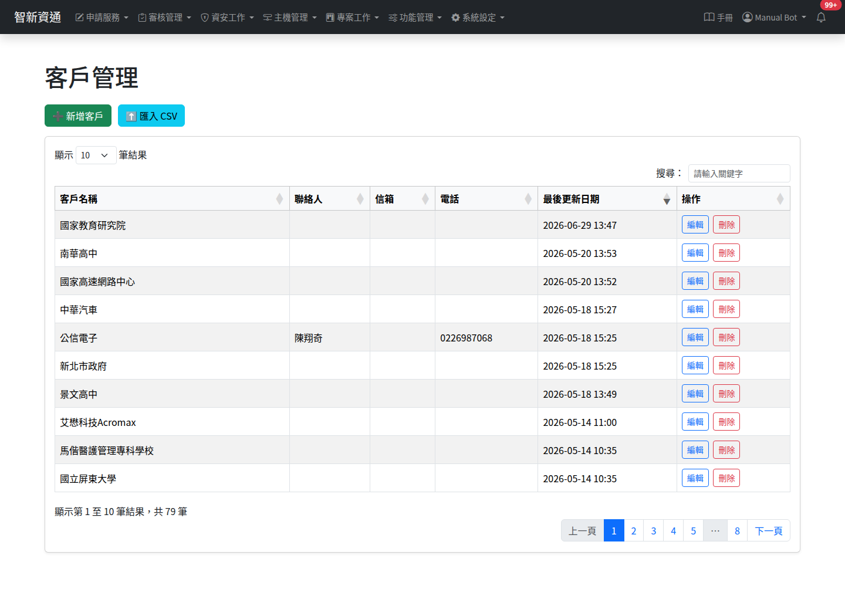Delete 國立屏東大學 customer

point(726,478)
